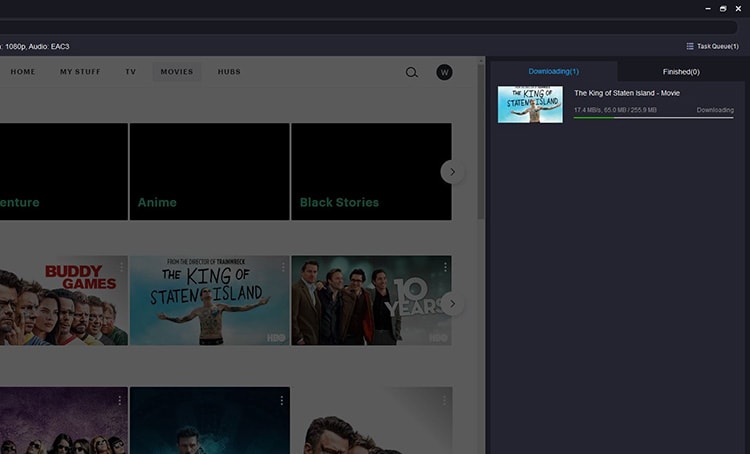Minimize the application window
The height and width of the screenshot is (454, 750).
pyautogui.click(x=708, y=9)
